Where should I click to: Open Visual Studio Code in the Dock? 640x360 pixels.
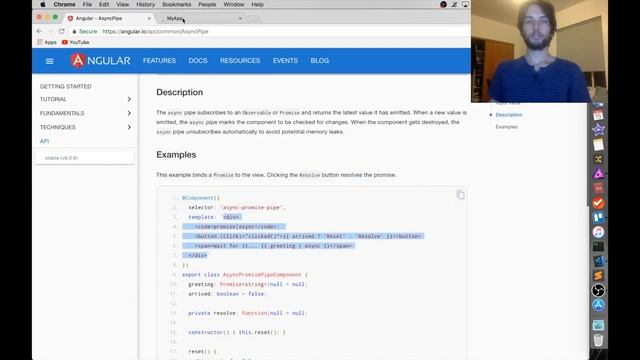598,261
